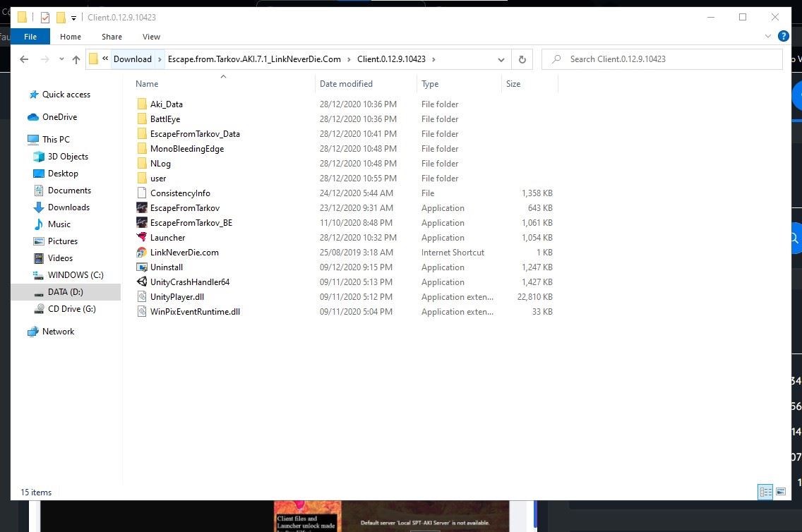
Task: Switch to large icons view toggle
Action: (x=781, y=492)
